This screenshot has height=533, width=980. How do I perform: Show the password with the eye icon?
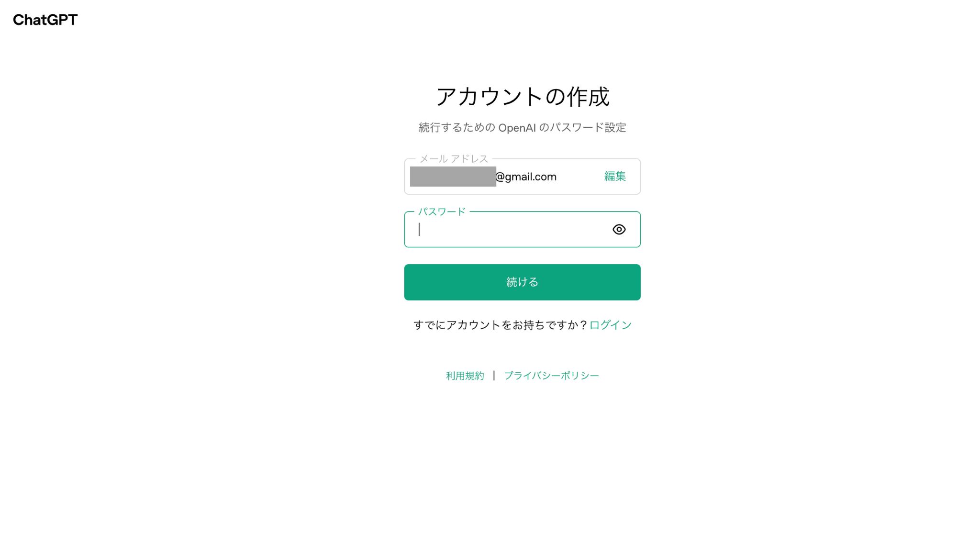point(619,230)
